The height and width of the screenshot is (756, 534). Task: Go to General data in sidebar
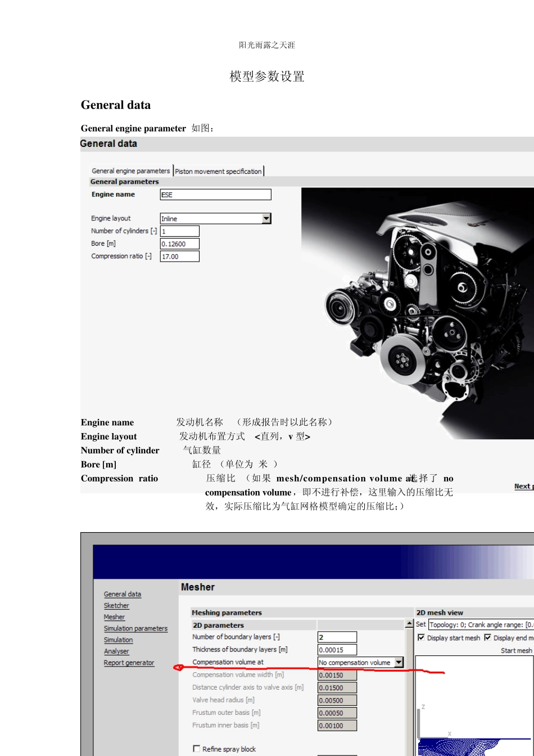[123, 595]
